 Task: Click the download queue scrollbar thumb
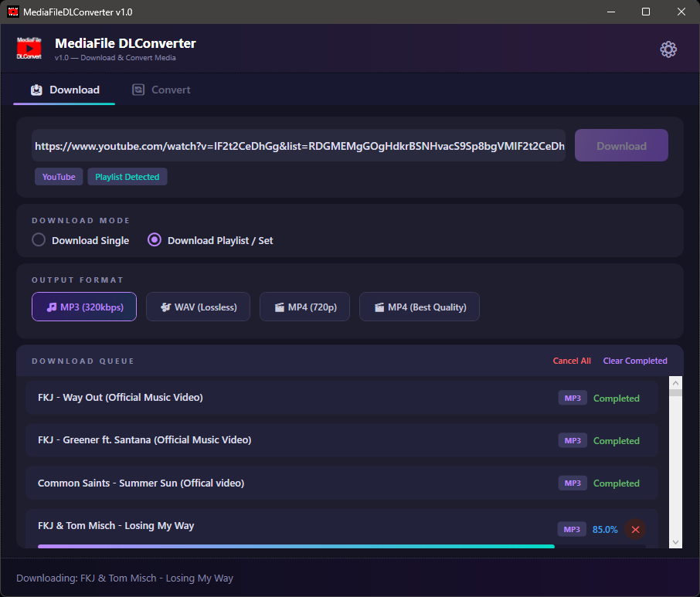click(x=675, y=392)
